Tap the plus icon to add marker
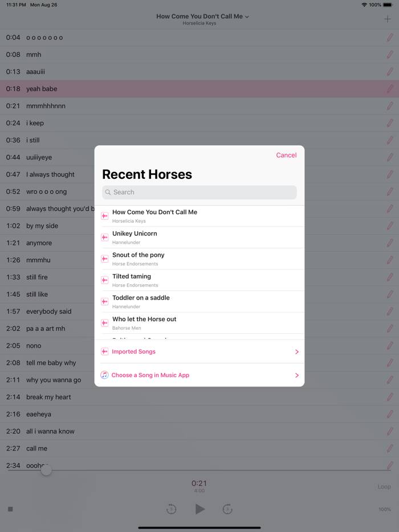The width and height of the screenshot is (399, 532). pyautogui.click(x=388, y=19)
